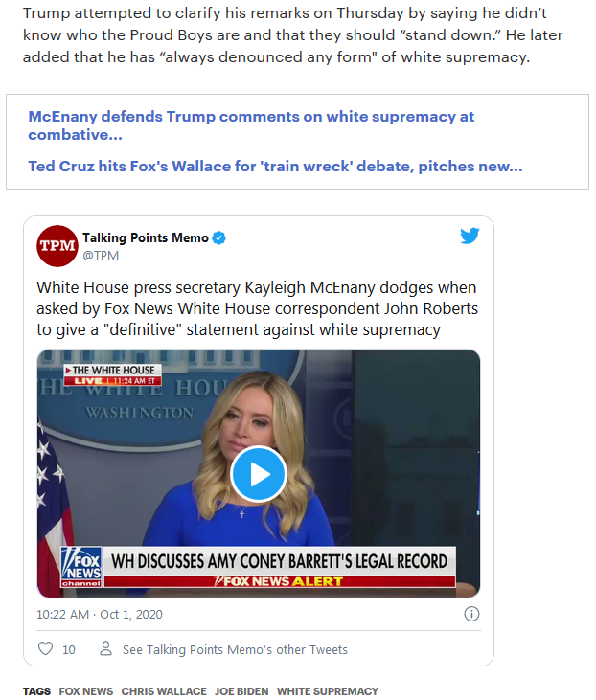Select the JOE BIDEN tag

point(241,691)
